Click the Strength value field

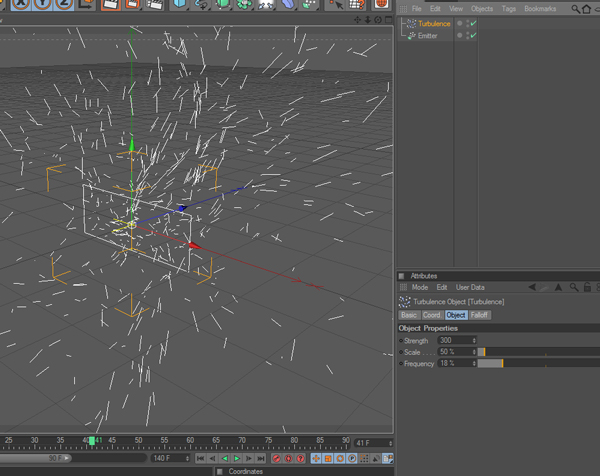click(453, 341)
